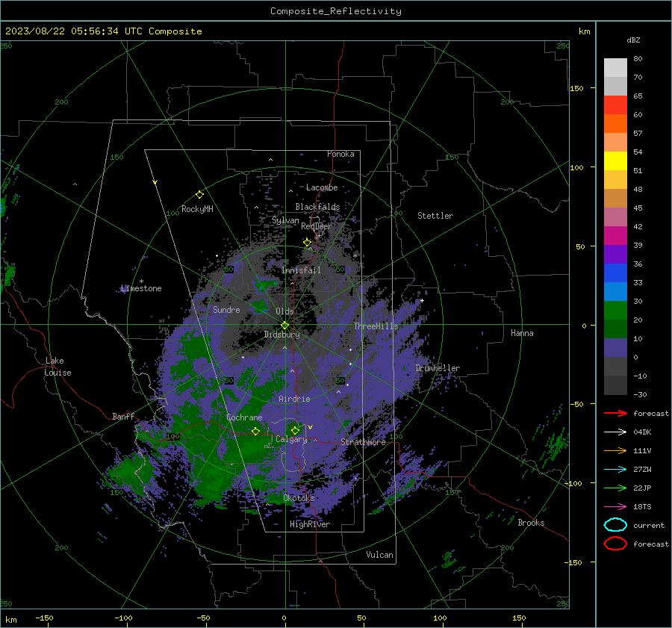The image size is (672, 628).
Task: Click the Cochrane city label
Action: pyautogui.click(x=244, y=417)
